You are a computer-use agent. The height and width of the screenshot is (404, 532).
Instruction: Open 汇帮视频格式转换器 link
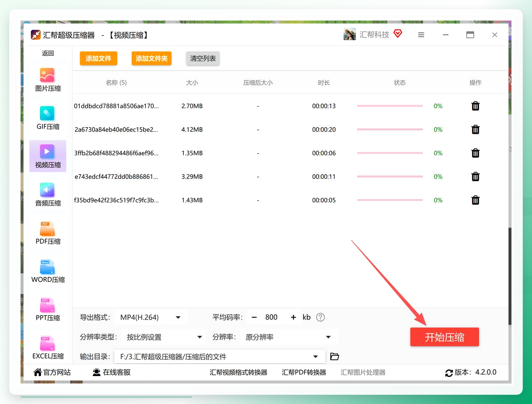point(238,372)
